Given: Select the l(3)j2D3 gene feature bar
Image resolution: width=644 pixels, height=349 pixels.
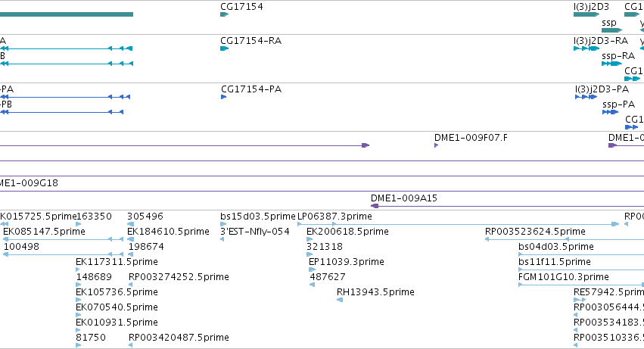Looking at the screenshot, I should point(586,14).
